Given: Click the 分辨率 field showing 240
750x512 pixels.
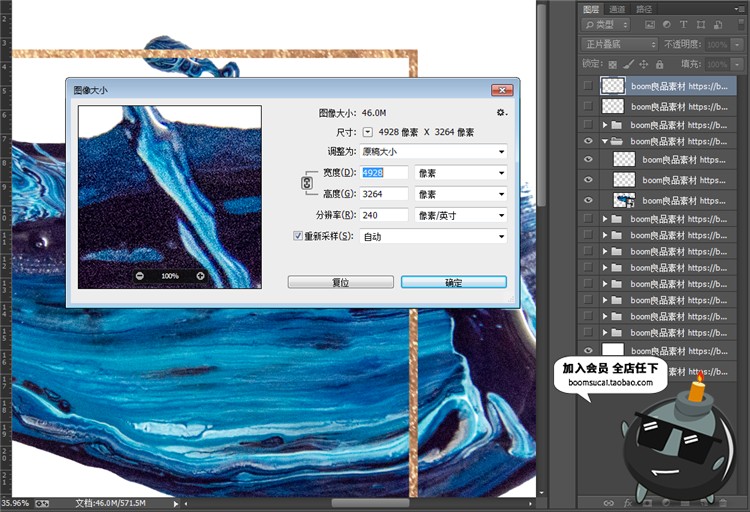Looking at the screenshot, I should click(x=384, y=215).
